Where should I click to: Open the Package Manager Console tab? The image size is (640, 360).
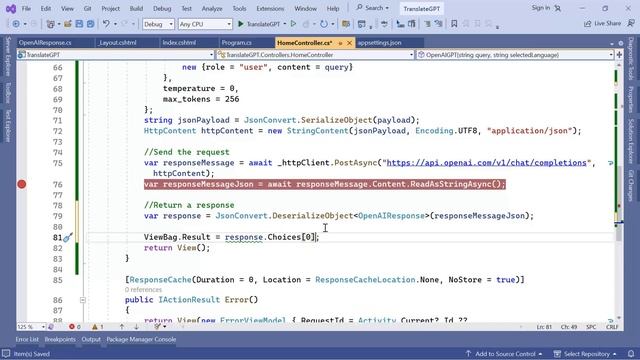(x=141, y=340)
